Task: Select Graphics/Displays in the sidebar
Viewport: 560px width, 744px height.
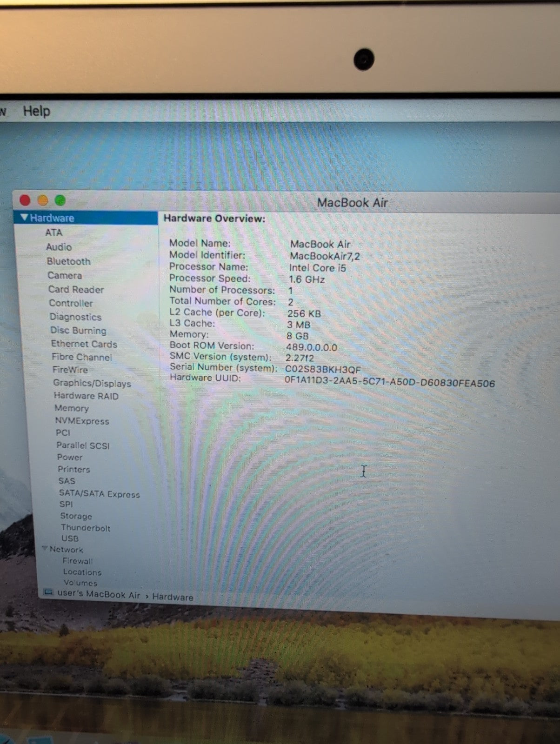Action: [92, 383]
